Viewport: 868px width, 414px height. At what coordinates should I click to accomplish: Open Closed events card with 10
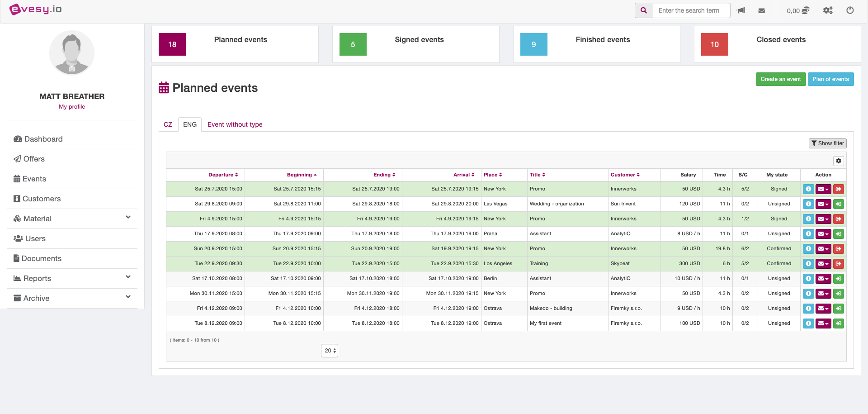[x=778, y=44]
